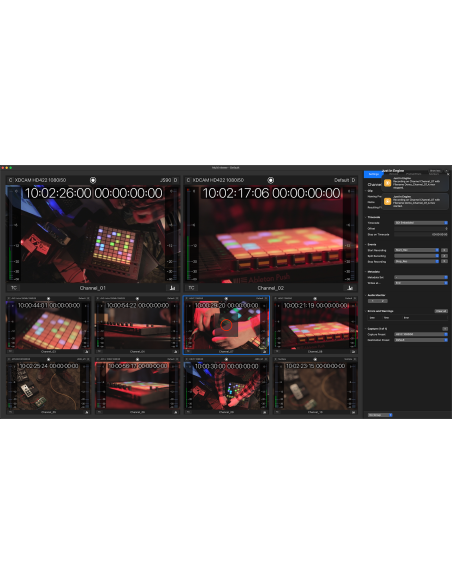The height and width of the screenshot is (584, 452).
Task: Click audio levels icon under 10:00:21:19 viewer
Action: point(353,352)
